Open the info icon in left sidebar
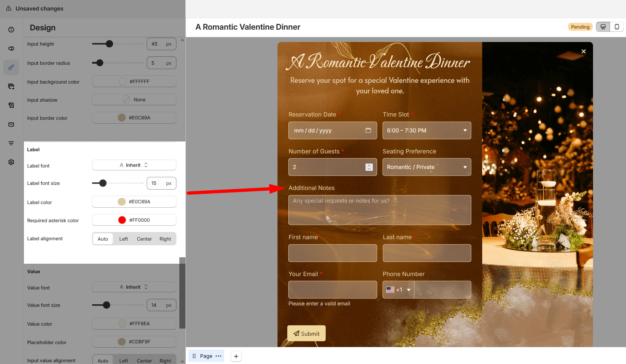The image size is (626, 364). click(x=11, y=30)
